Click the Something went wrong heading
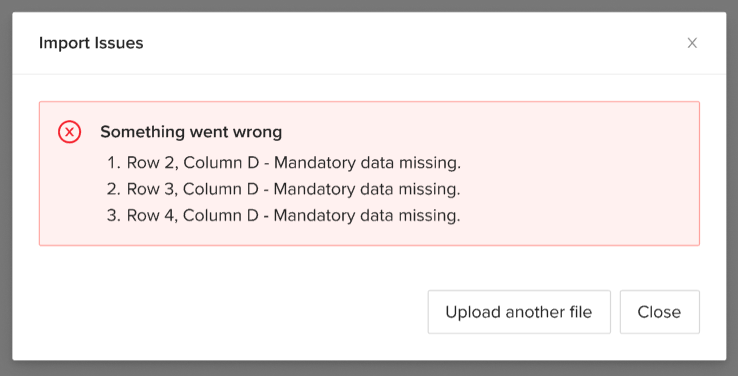The width and height of the screenshot is (738, 376). 191,132
